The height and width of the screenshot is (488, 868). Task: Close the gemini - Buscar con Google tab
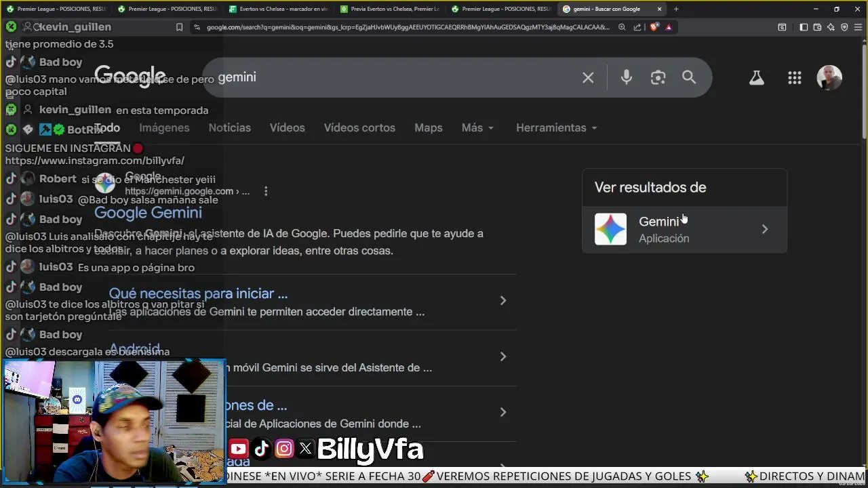[x=659, y=9]
